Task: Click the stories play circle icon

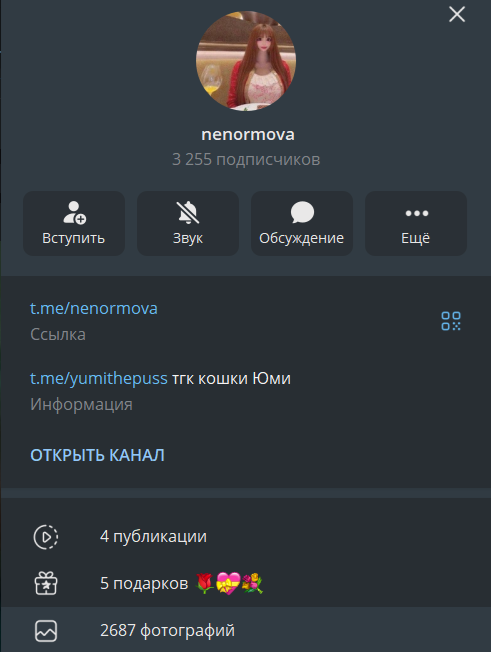Action: click(46, 537)
